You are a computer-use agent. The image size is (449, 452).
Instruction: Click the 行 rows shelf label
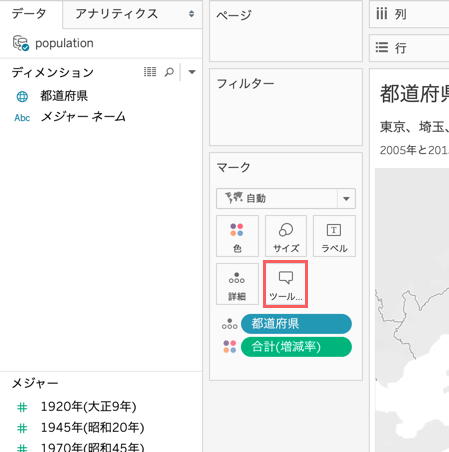tap(400, 48)
